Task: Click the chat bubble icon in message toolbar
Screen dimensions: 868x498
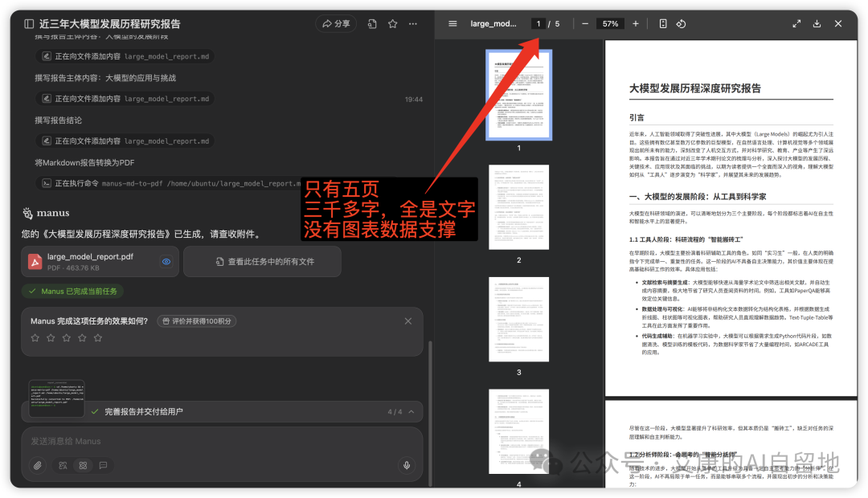Action: 103,465
